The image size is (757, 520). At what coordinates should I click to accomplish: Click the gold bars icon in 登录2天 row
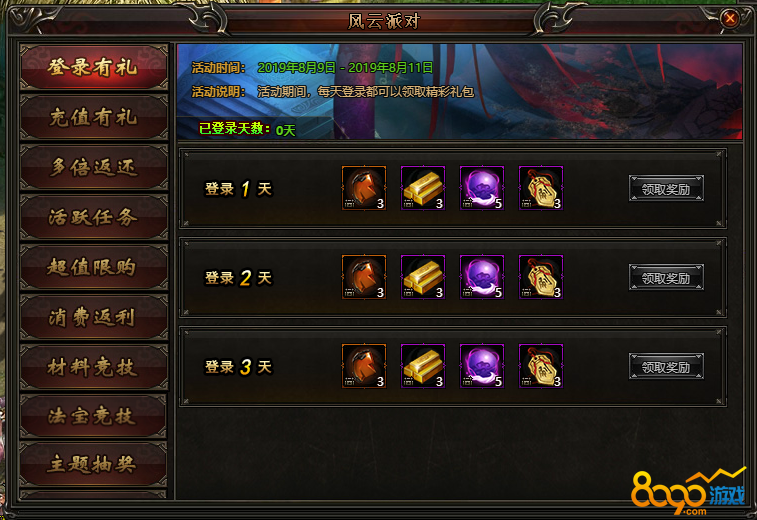[x=423, y=277]
